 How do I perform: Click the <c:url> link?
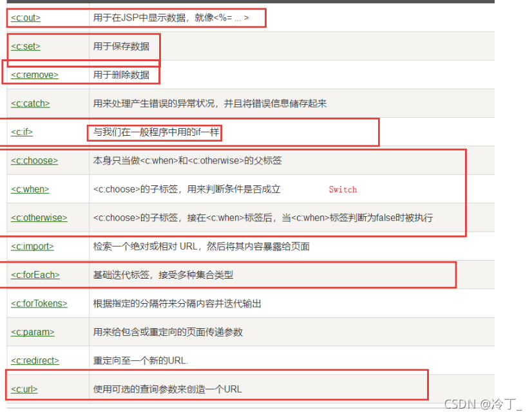click(x=24, y=389)
